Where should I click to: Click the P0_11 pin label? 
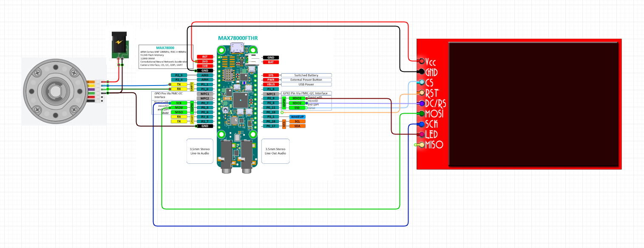271,108
